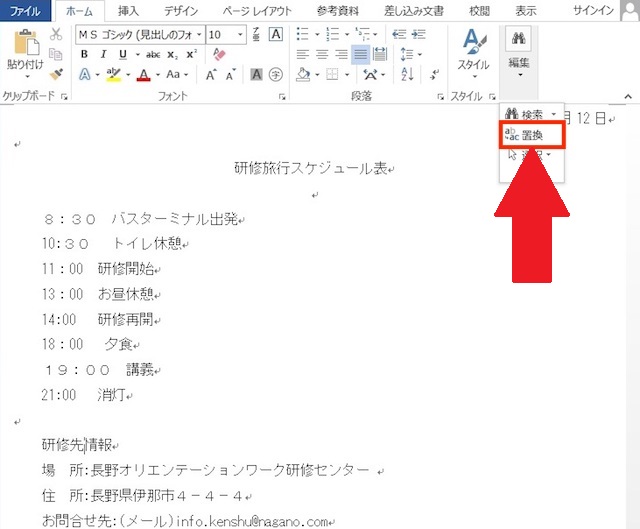Center align the text
640x529 pixels.
322,54
